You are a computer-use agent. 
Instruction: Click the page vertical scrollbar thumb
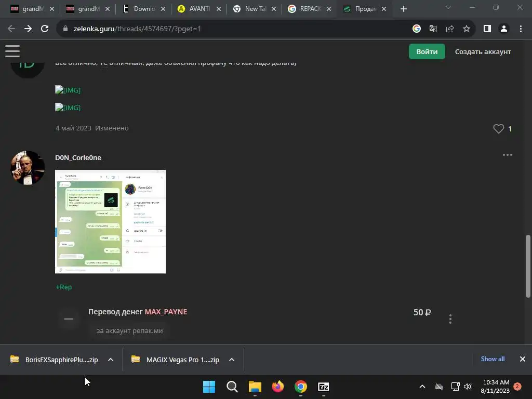coord(528,266)
